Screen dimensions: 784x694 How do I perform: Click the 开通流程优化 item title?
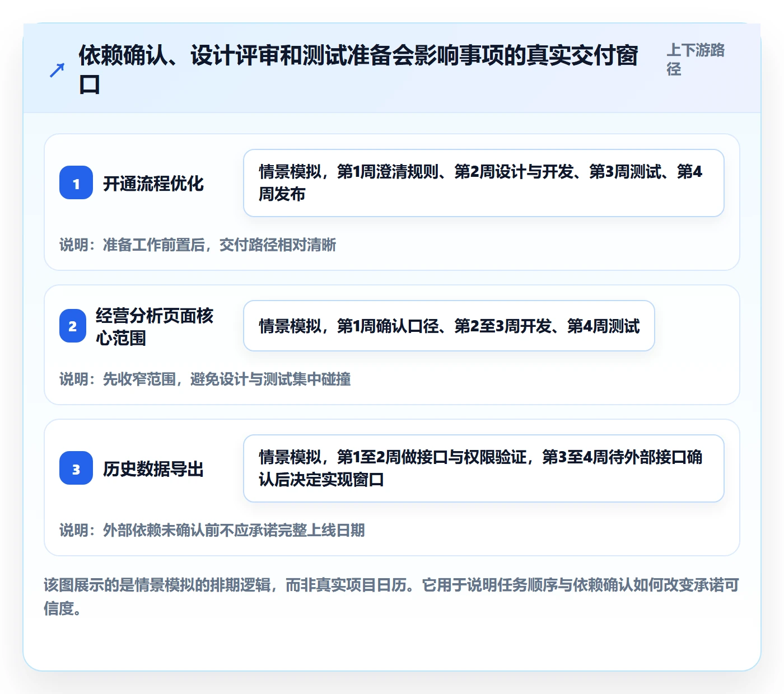coord(153,184)
